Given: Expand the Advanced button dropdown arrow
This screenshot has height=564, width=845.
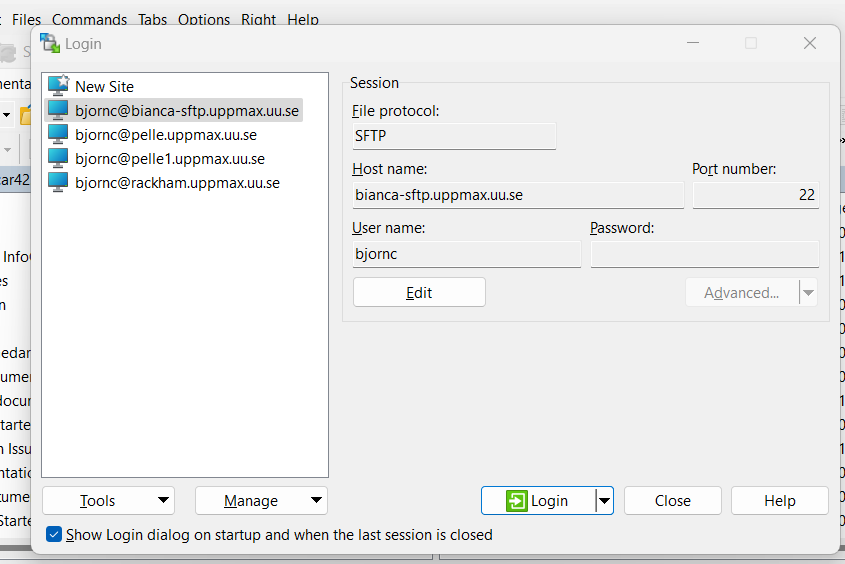Looking at the screenshot, I should (x=808, y=293).
